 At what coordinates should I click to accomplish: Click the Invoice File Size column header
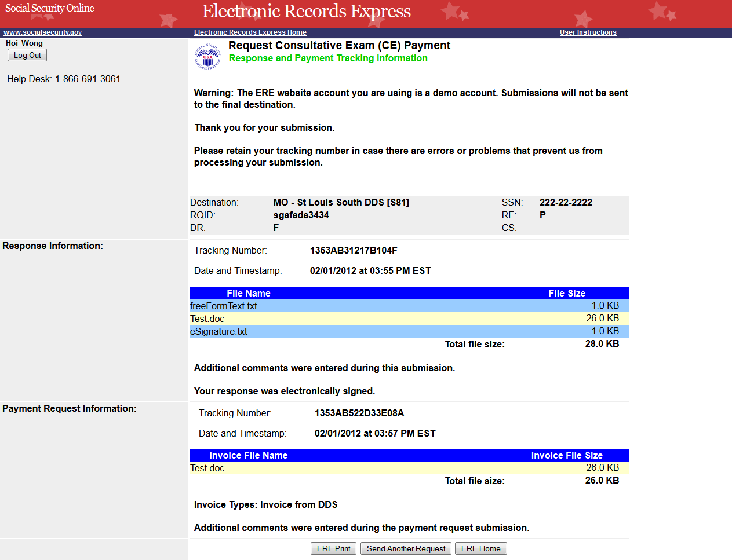coord(566,455)
